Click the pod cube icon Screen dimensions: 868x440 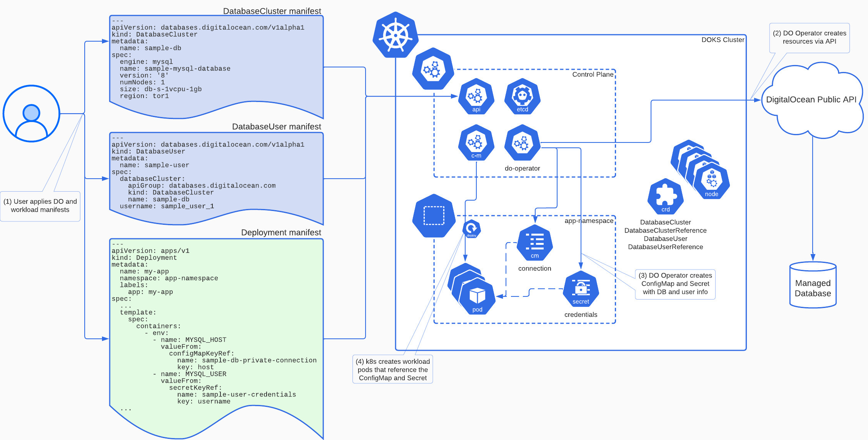(x=477, y=296)
